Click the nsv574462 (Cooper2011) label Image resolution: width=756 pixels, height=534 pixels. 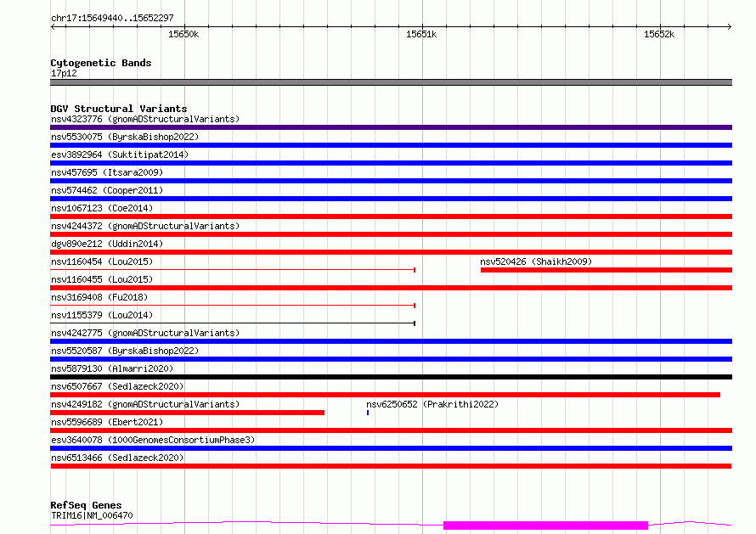coord(107,190)
